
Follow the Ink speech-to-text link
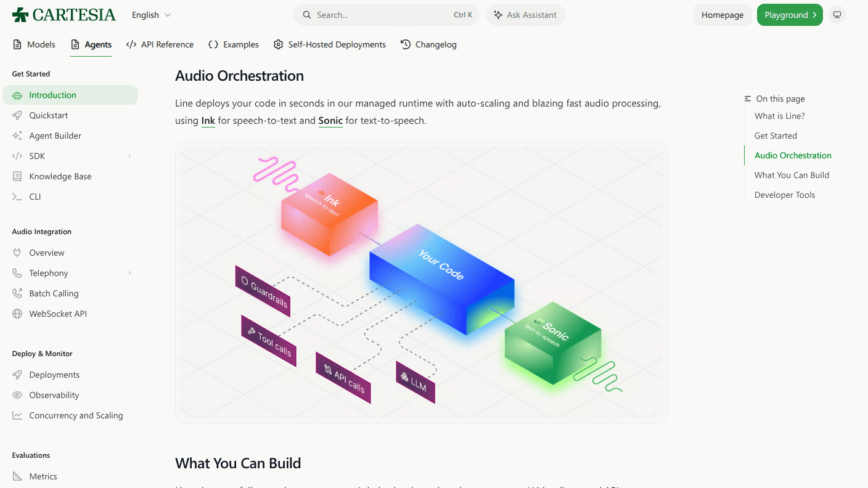point(208,121)
